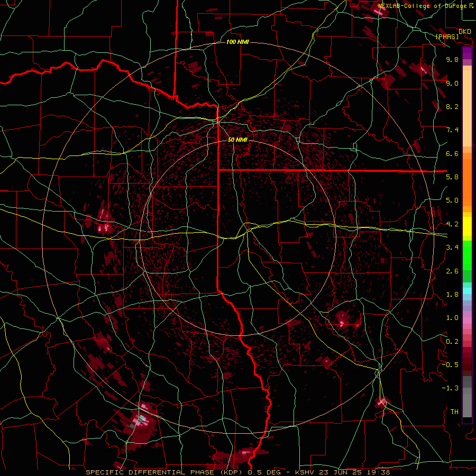Click the bright green segment of color bar

467,255
